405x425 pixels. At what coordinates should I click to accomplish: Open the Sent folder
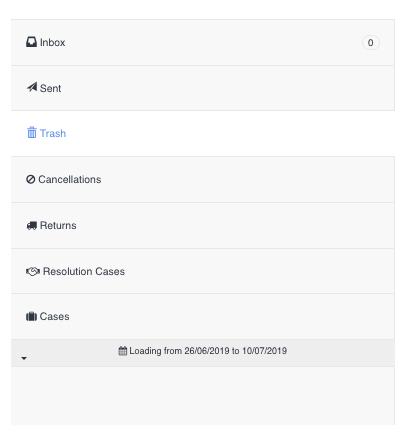pos(203,88)
